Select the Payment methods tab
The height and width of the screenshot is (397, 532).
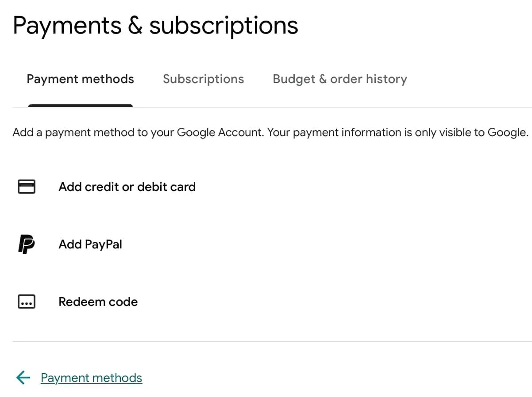click(x=80, y=79)
